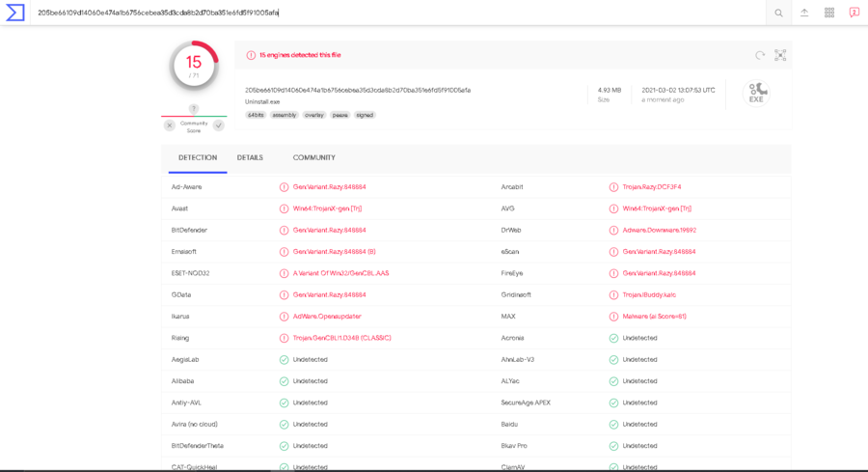The width and height of the screenshot is (868, 472).
Task: Vote malicious with the X community icon
Action: coord(170,125)
